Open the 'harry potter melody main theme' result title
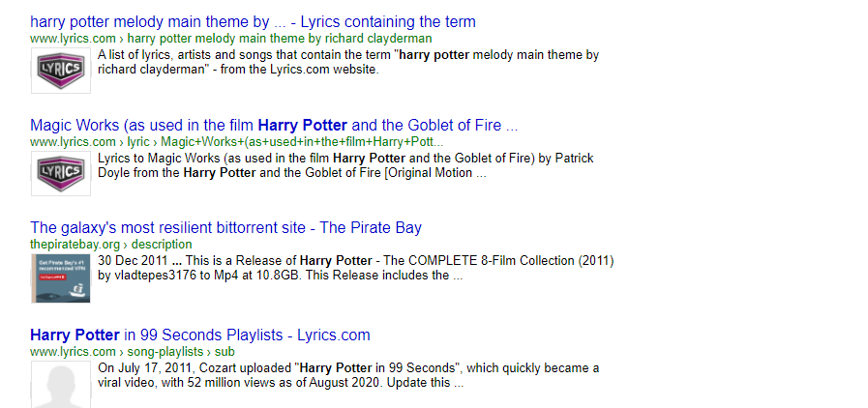 (253, 21)
